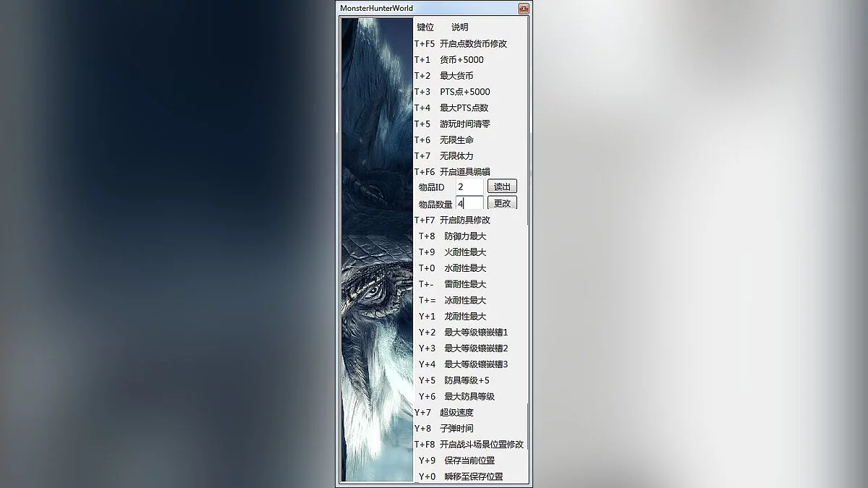Click the 键位 column header
The height and width of the screenshot is (488, 868).
point(425,27)
